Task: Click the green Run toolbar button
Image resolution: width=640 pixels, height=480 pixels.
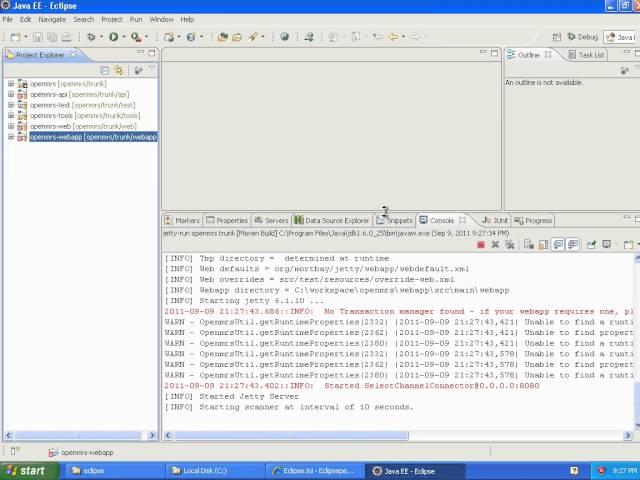Action: point(113,37)
